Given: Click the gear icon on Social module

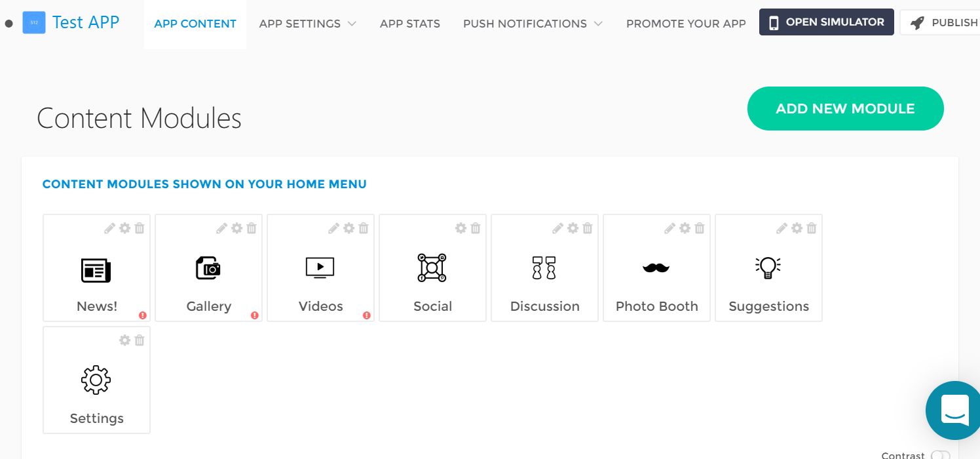Looking at the screenshot, I should [x=461, y=228].
